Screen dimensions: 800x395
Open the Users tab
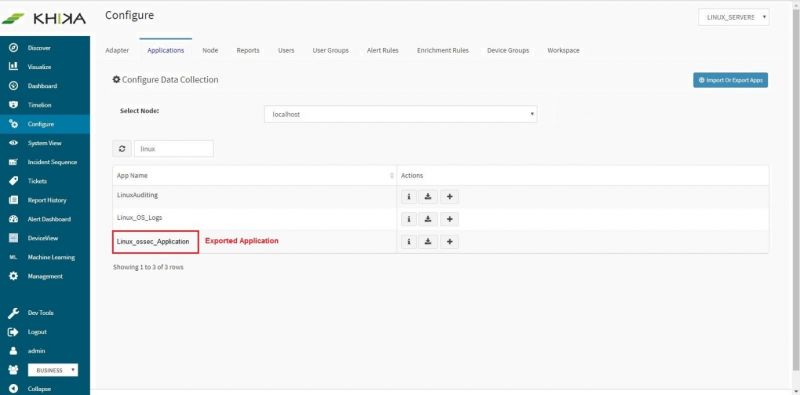tap(286, 51)
